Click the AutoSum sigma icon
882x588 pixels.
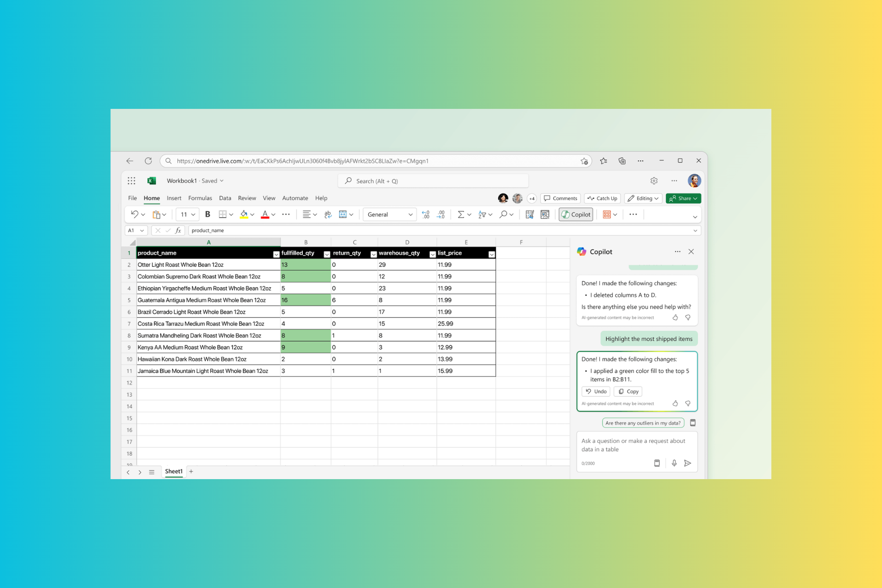pyautogui.click(x=461, y=215)
